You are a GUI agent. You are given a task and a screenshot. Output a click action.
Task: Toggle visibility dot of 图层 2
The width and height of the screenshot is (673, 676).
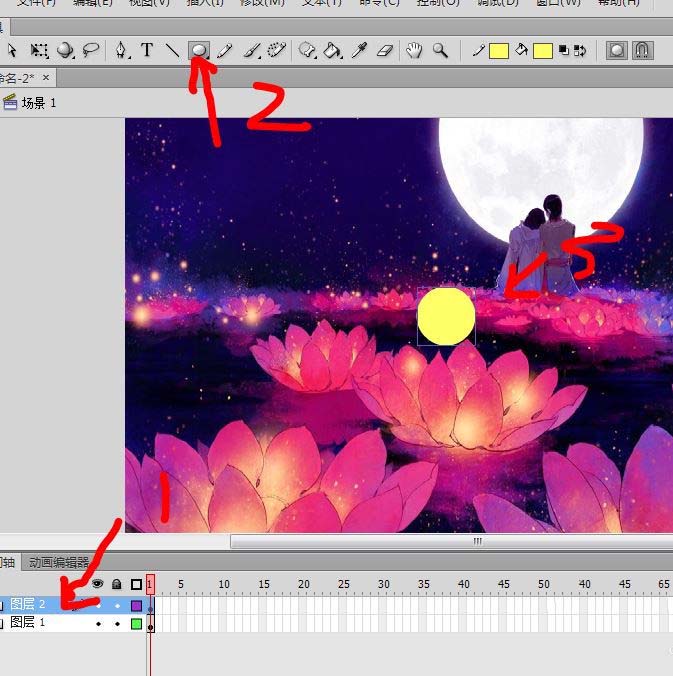99,605
